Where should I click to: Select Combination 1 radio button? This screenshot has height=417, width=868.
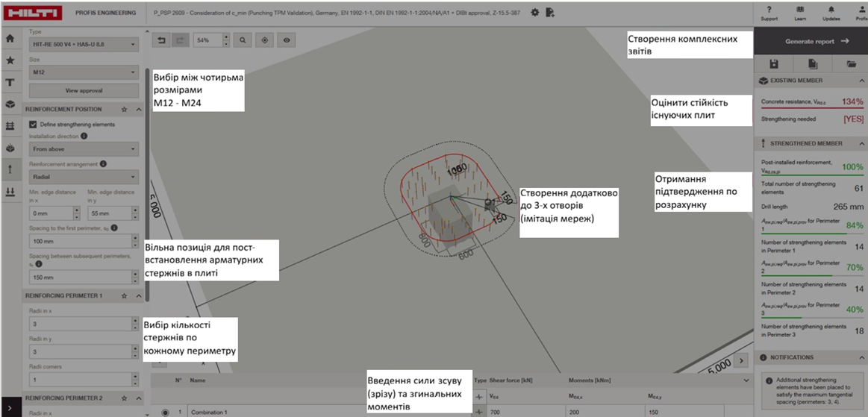165,412
